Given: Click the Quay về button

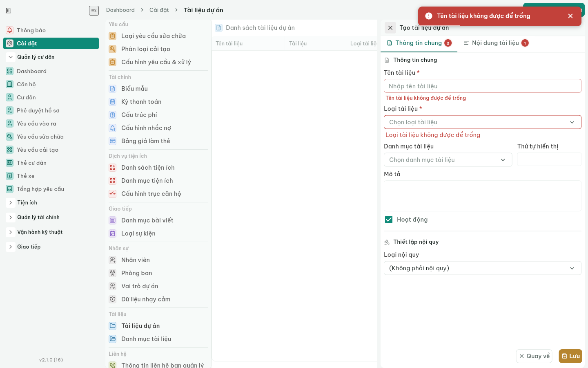Looking at the screenshot, I should pyautogui.click(x=534, y=356).
